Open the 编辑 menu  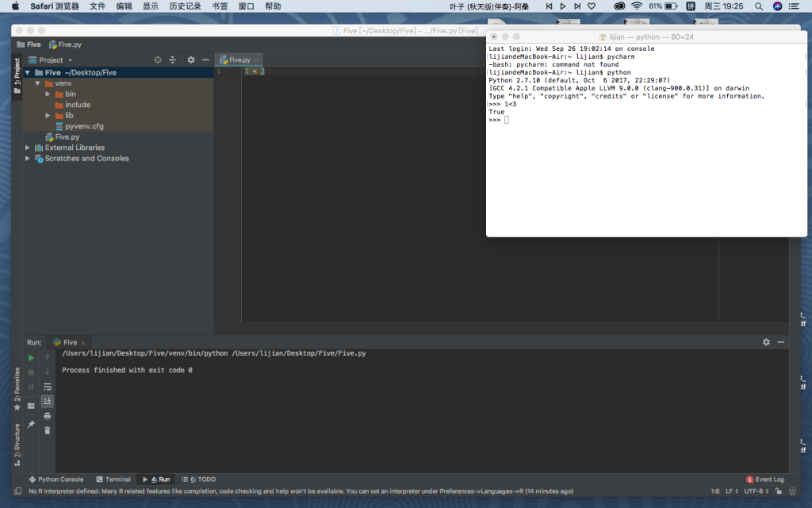pos(124,6)
